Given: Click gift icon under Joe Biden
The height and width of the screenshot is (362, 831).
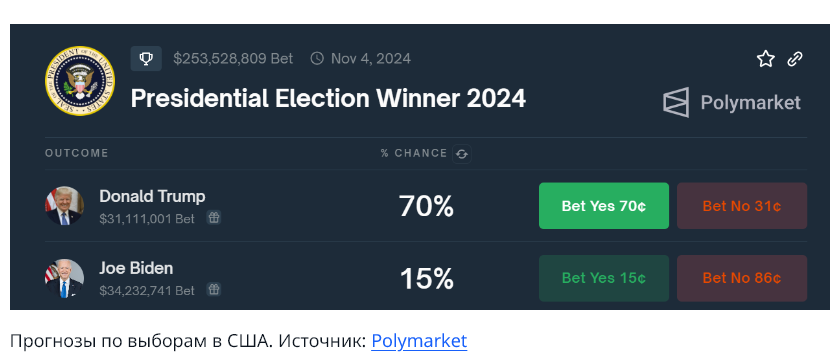Looking at the screenshot, I should [214, 289].
